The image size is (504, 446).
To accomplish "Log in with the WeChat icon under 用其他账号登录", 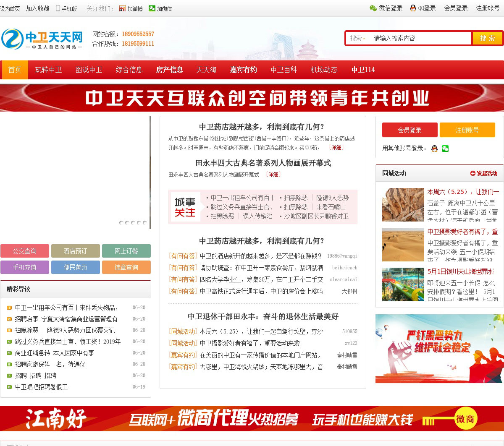I will (445, 148).
